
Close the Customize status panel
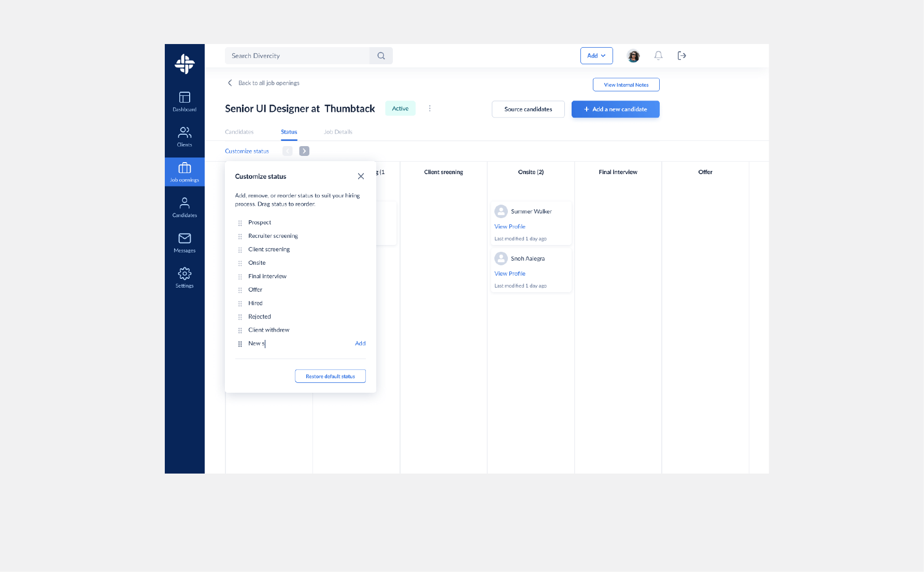coord(361,176)
